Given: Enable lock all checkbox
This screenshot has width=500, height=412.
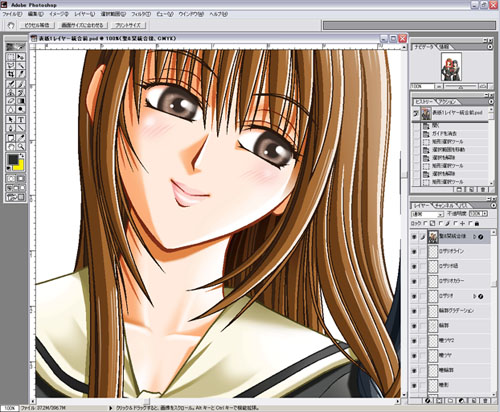Looking at the screenshot, I should (x=471, y=223).
